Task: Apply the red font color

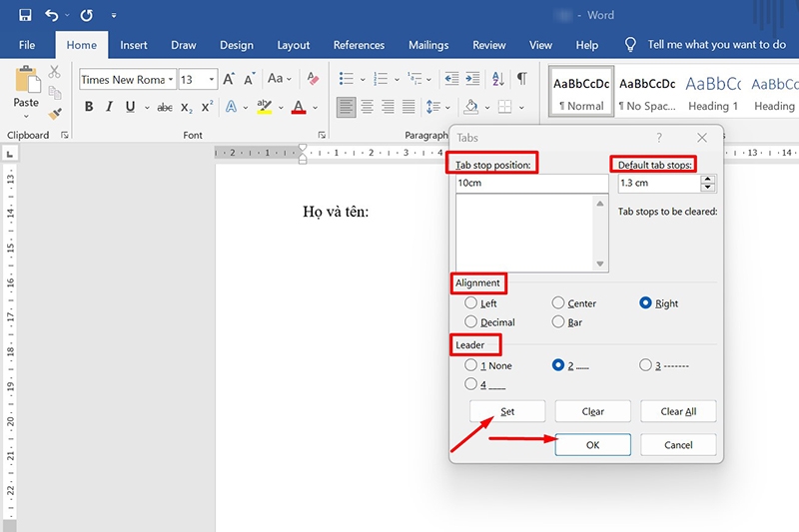Action: click(299, 107)
